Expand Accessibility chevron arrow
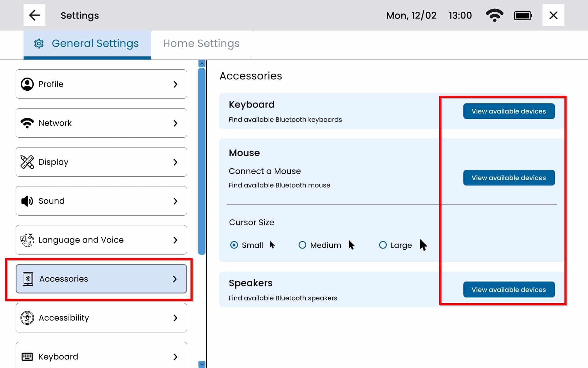 click(175, 318)
